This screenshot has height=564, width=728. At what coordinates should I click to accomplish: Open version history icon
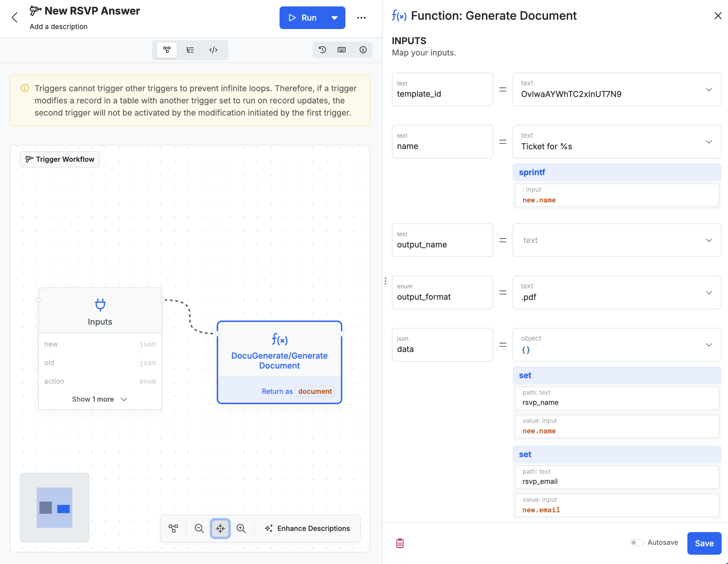322,50
